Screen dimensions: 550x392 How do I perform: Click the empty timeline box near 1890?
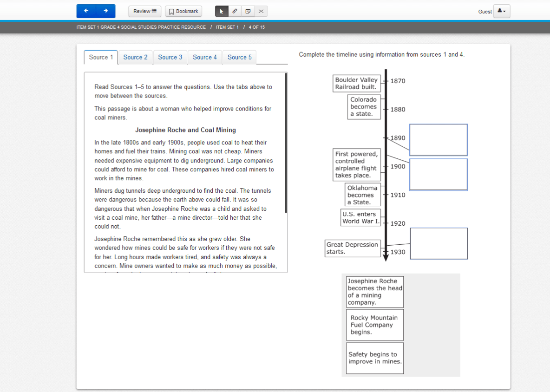438,140
